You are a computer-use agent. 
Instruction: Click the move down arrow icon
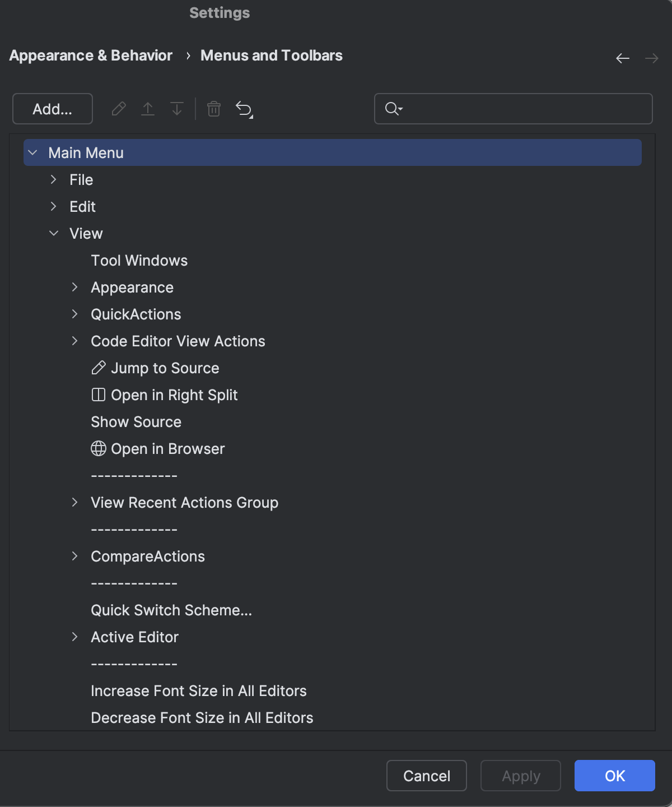(176, 109)
